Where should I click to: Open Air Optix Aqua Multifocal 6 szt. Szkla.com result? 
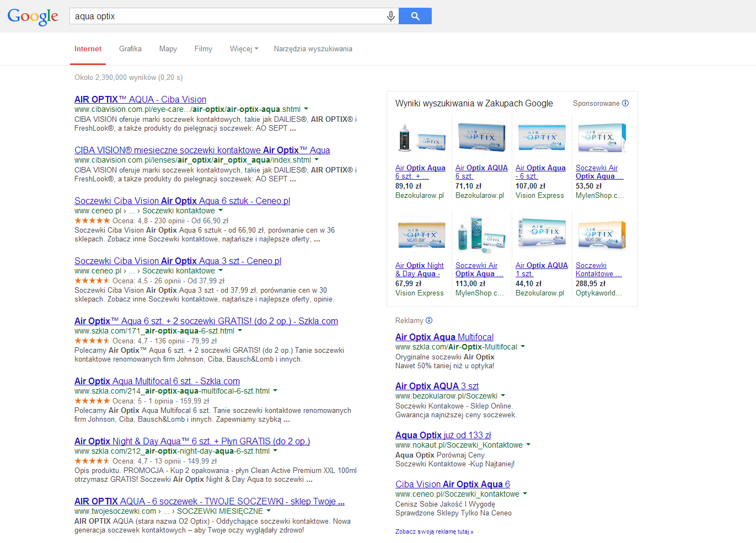[157, 381]
